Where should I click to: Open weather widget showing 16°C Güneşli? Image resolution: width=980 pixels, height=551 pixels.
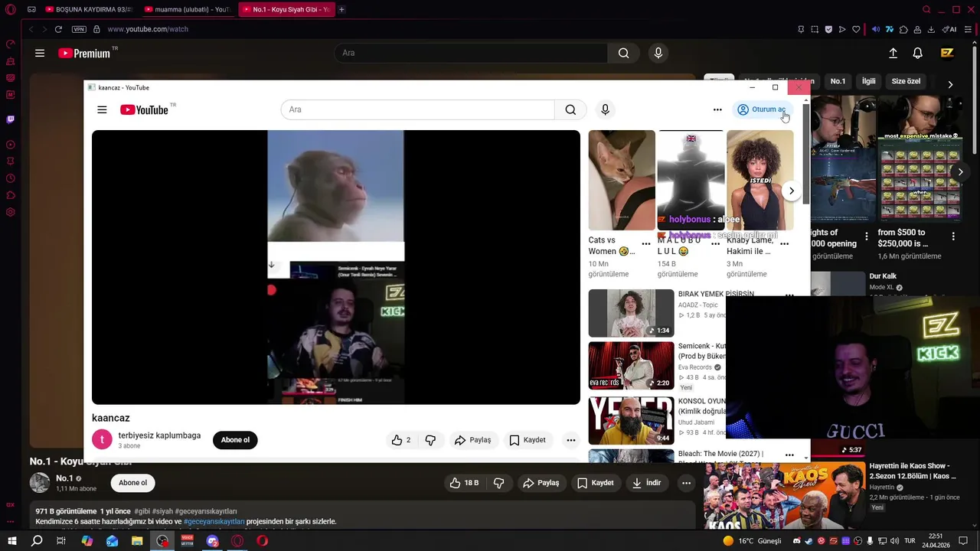point(753,541)
